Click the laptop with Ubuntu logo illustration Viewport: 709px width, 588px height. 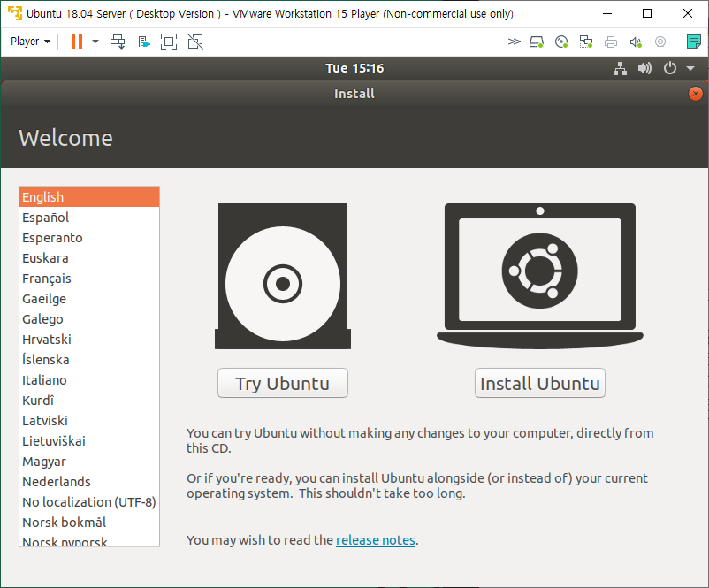pos(540,276)
